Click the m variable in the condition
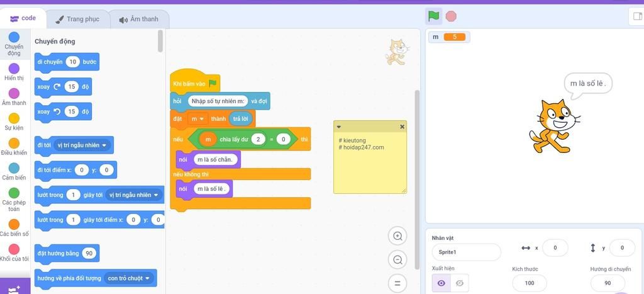Screen dimensions: 644x294 (208, 139)
